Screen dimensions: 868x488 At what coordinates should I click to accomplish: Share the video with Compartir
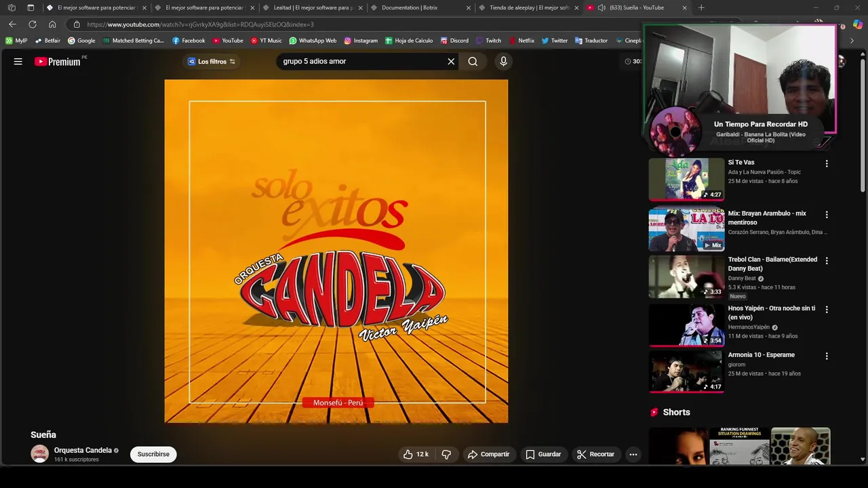[x=488, y=454]
